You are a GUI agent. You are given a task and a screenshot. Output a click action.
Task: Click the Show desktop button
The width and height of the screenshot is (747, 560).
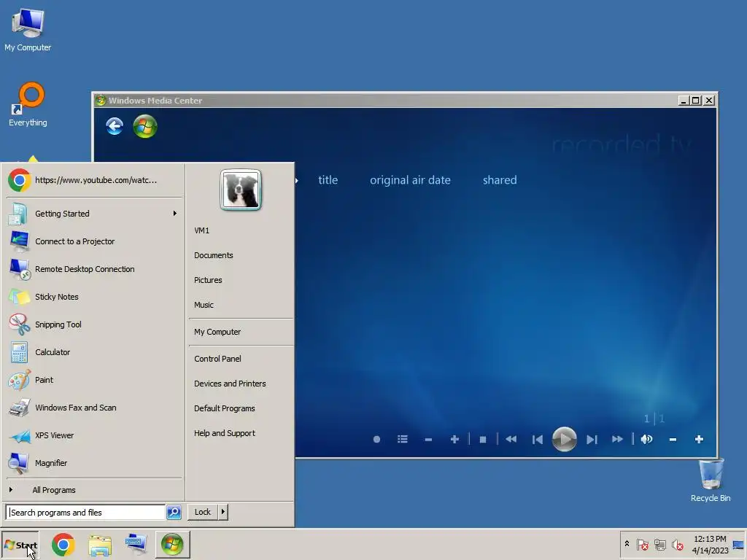(x=739, y=545)
